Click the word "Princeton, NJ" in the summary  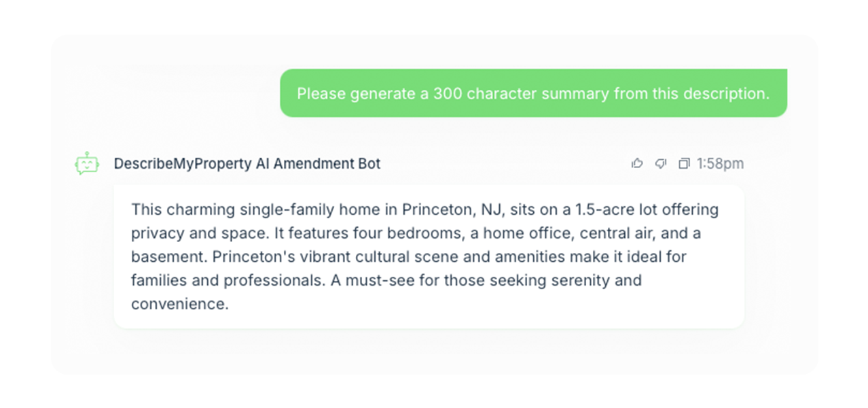445,209
